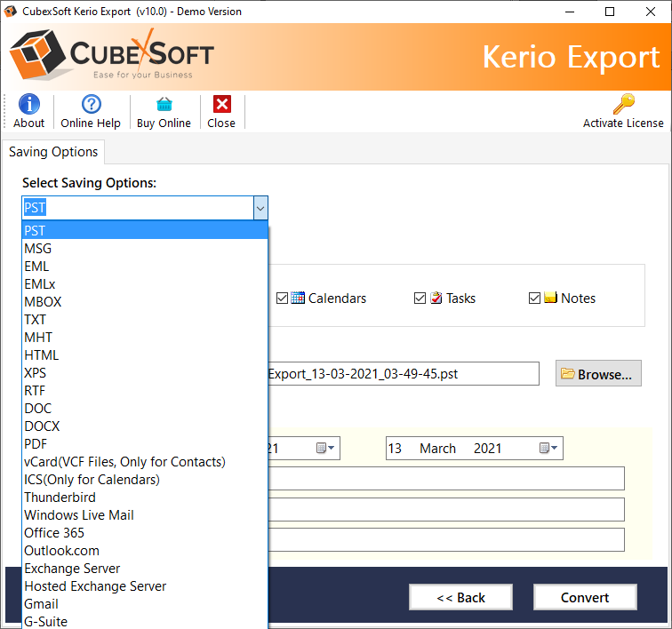Click the CubexSoft logo banner
Screen dimensions: 672x629
[x=112, y=55]
